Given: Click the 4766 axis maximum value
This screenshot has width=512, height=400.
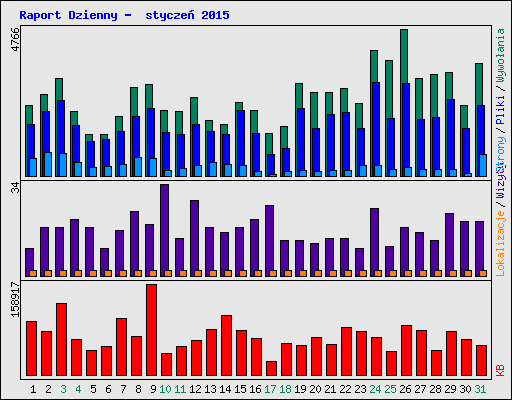Looking at the screenshot, I should 16,39.
